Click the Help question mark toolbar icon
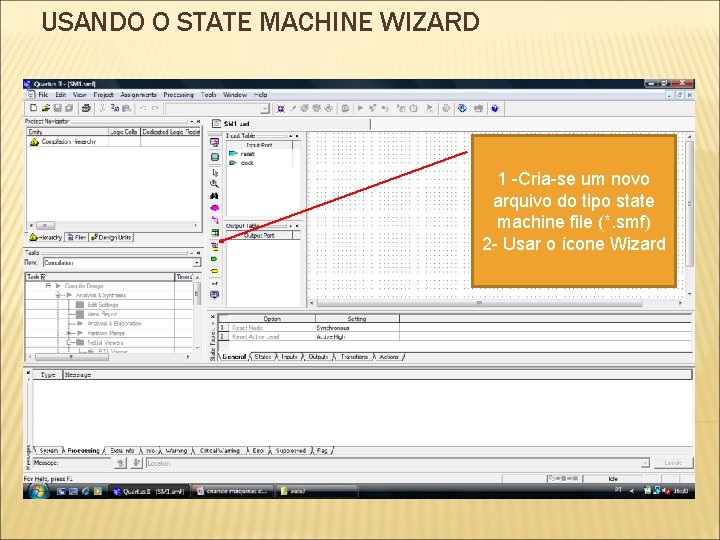Viewport: 720px width, 540px height. [495, 108]
